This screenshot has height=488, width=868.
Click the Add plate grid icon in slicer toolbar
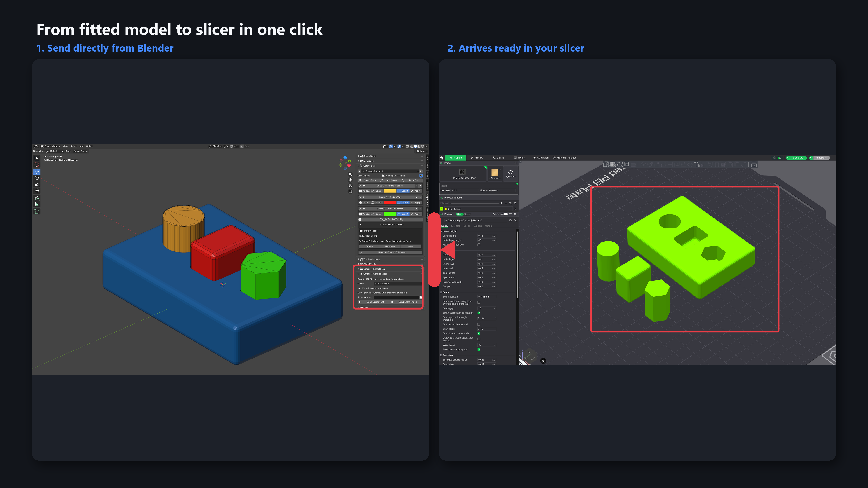click(613, 164)
